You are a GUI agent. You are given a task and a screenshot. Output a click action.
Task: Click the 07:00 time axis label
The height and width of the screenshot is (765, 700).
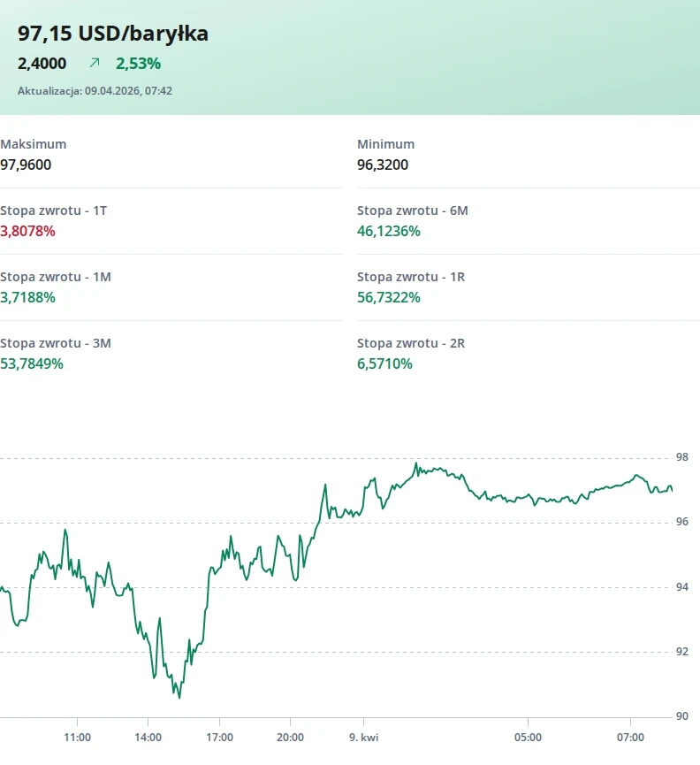coord(630,737)
